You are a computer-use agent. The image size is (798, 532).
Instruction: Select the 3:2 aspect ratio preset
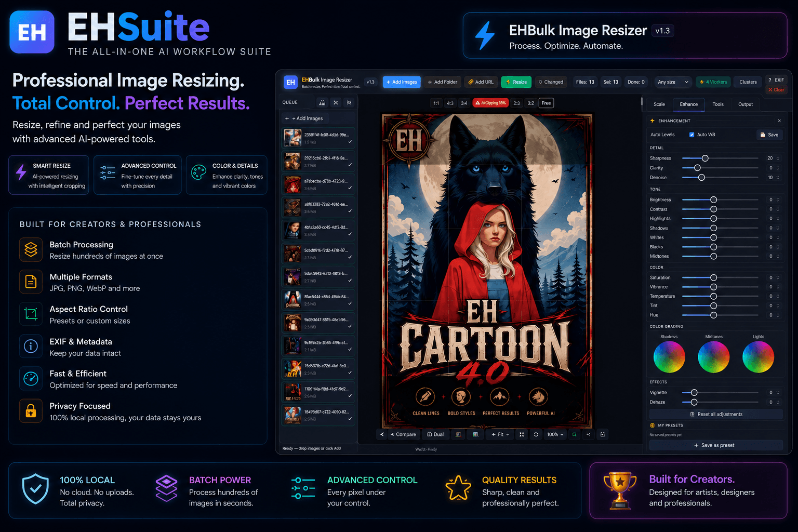(530, 103)
